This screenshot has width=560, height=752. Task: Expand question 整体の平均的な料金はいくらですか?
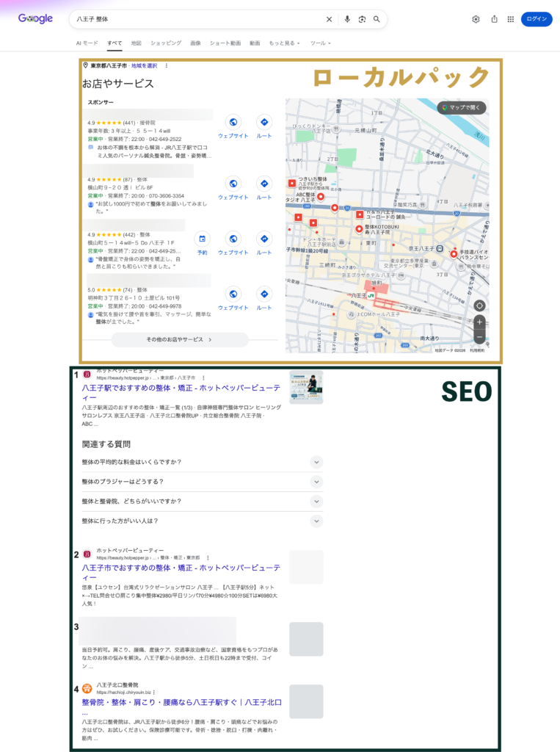[203, 463]
